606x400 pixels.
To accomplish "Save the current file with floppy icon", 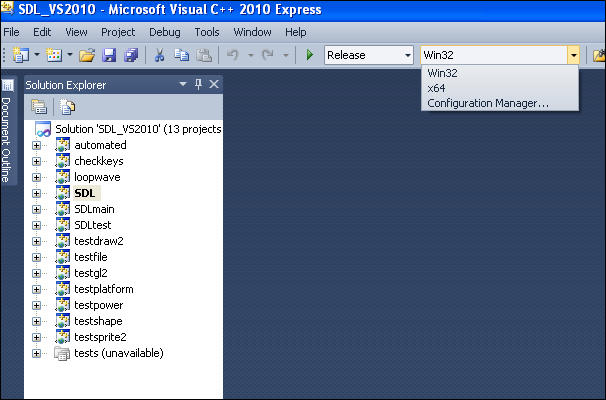I will [109, 55].
